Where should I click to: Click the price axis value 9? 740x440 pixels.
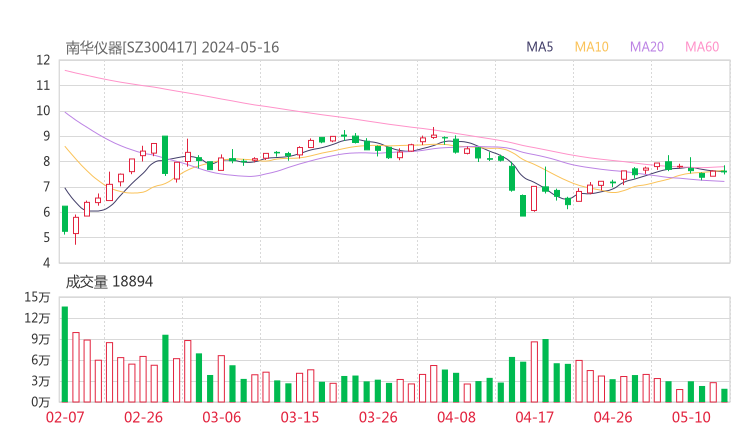(x=46, y=136)
